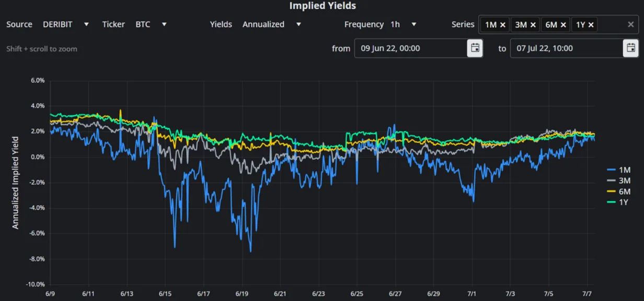Click the 'Shift + scroll to zoom' hint
644x301 pixels.
point(42,49)
